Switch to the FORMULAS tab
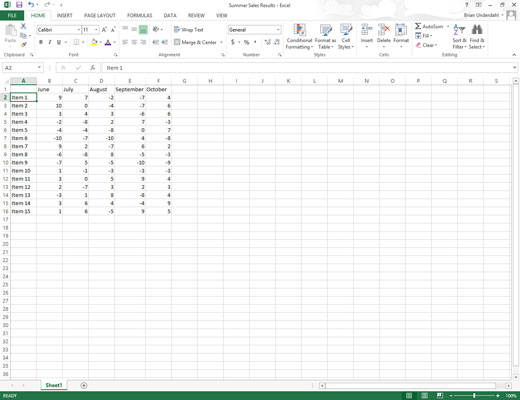Image resolution: width=520 pixels, height=400 pixels. click(139, 15)
